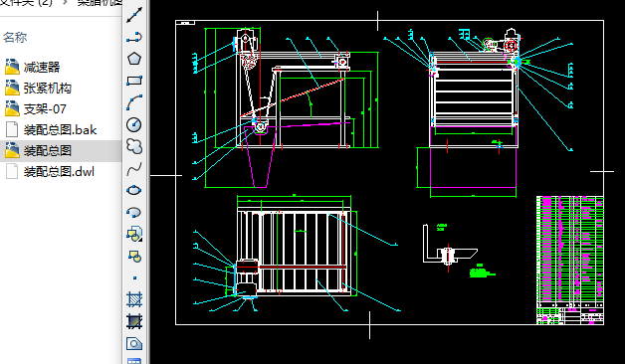This screenshot has width=625, height=364.
Task: Select the Ellipse tool
Action: [x=134, y=190]
